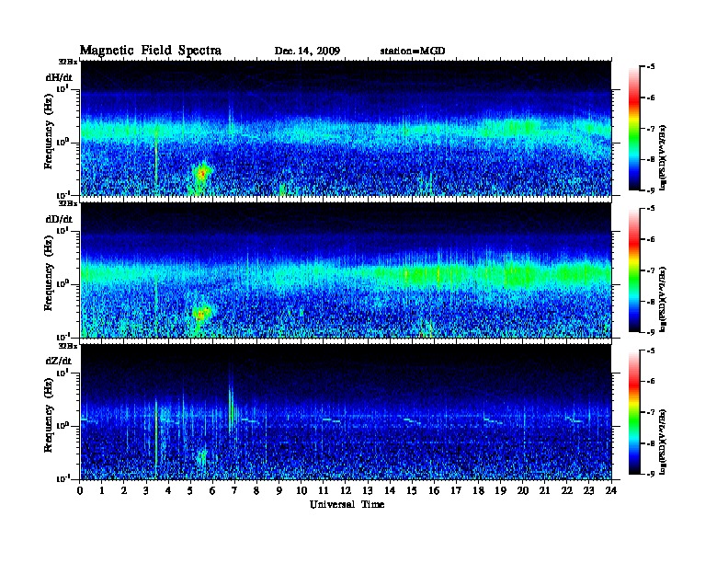
Task: Click hour tick label 9 on the time axis
Action: tap(279, 490)
